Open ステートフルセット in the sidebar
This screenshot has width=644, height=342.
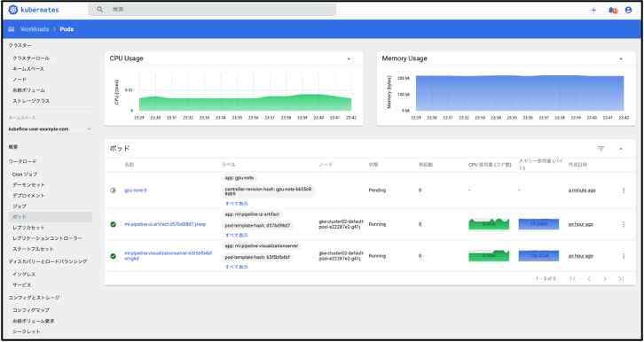click(33, 248)
